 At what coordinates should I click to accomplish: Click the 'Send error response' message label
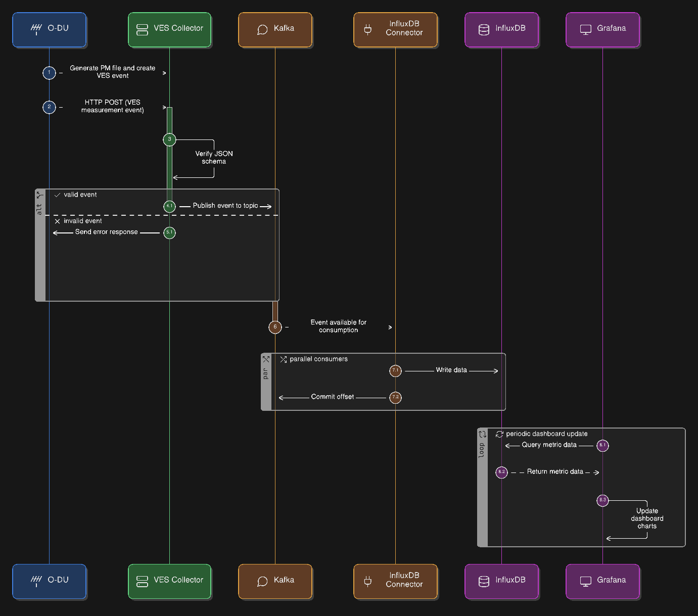pos(106,232)
